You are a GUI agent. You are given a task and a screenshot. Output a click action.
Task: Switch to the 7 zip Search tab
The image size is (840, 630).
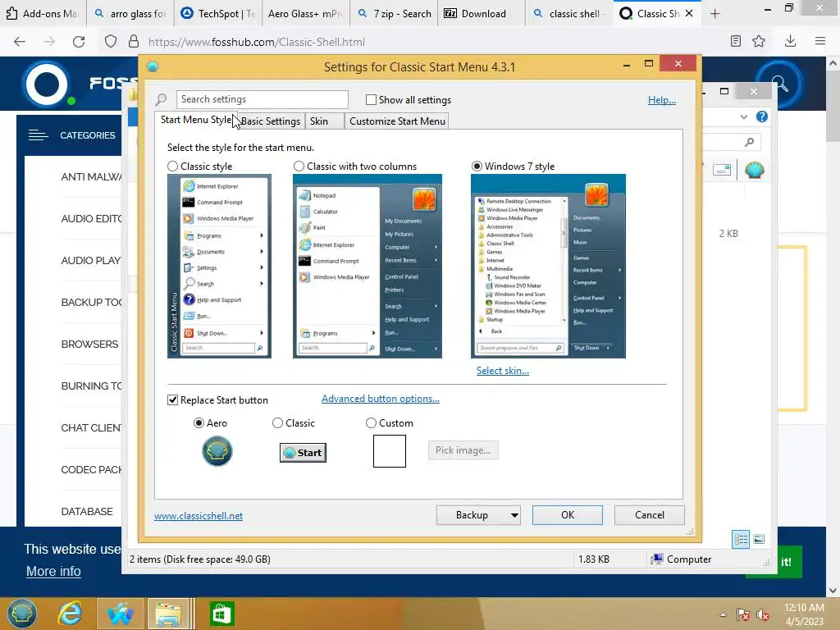[395, 14]
